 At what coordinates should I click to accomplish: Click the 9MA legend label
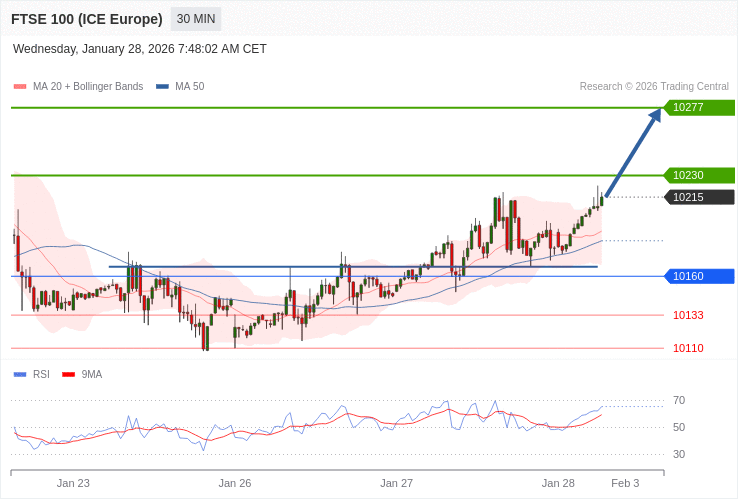coord(92,375)
